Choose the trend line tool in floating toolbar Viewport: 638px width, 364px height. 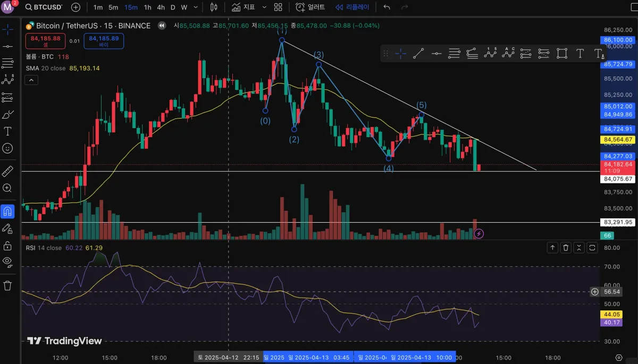[x=418, y=53]
